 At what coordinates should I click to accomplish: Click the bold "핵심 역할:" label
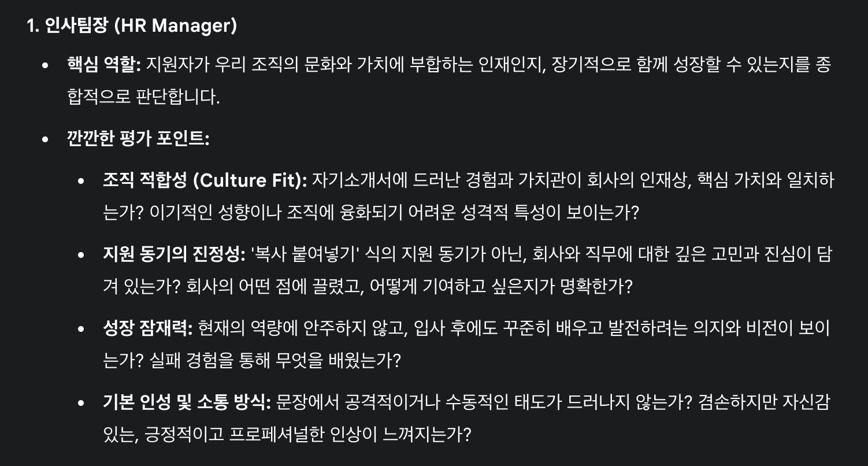104,65
